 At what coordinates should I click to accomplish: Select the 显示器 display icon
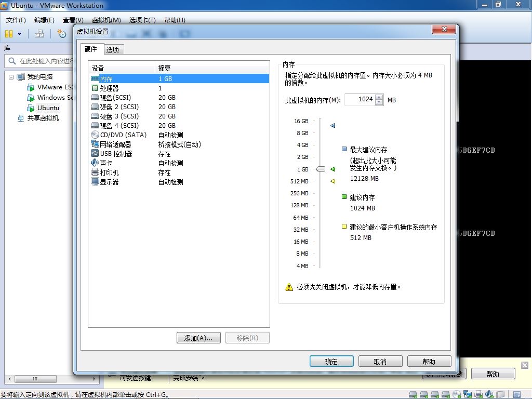pos(95,182)
